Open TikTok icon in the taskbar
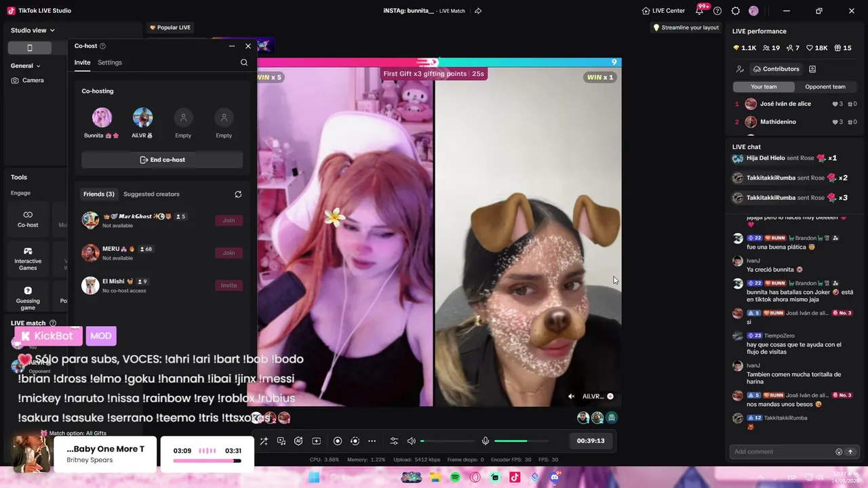The height and width of the screenshot is (488, 868). point(515,478)
